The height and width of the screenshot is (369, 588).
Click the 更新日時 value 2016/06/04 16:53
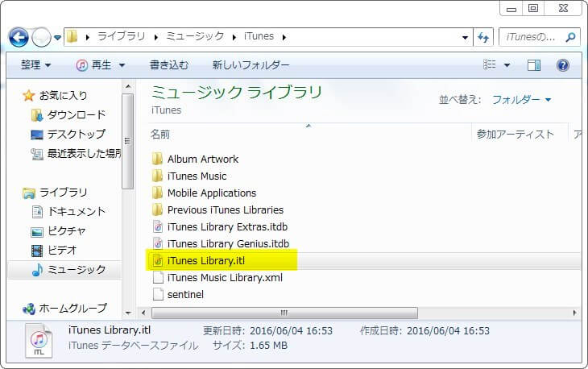pyautogui.click(x=291, y=331)
